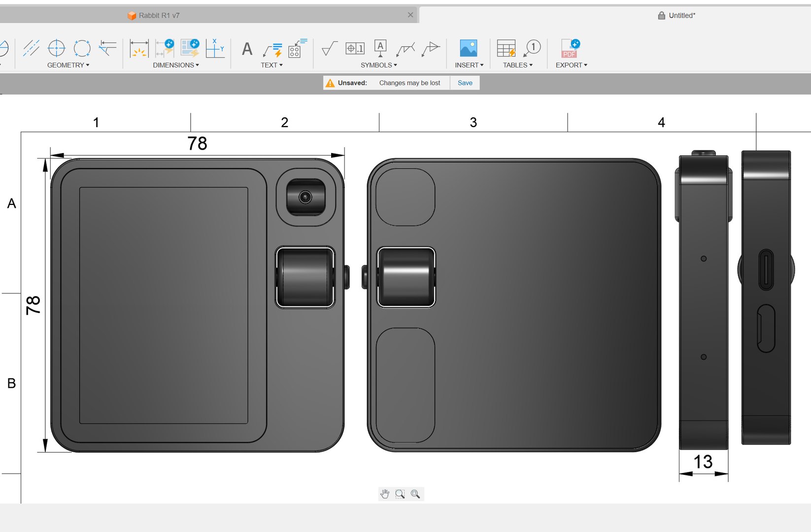Click zone label A on the border
Viewport: 811px width, 532px height.
12,203
